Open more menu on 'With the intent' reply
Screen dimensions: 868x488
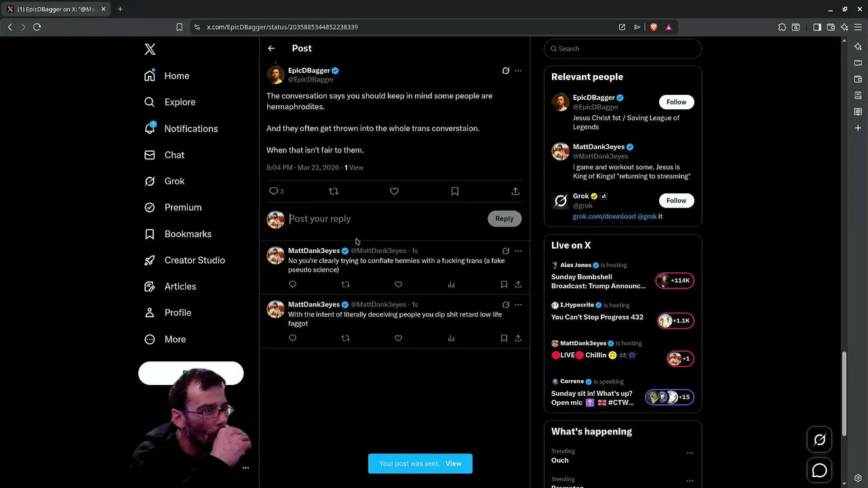click(x=518, y=305)
